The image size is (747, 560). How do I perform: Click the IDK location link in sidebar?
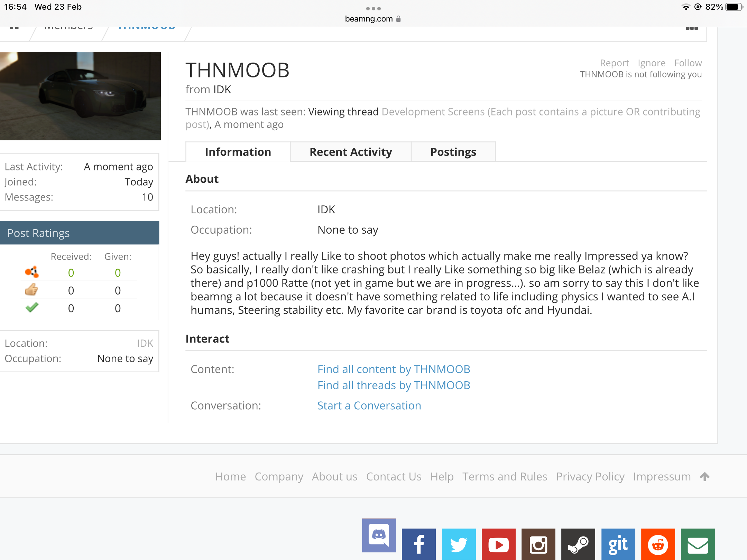(x=145, y=343)
